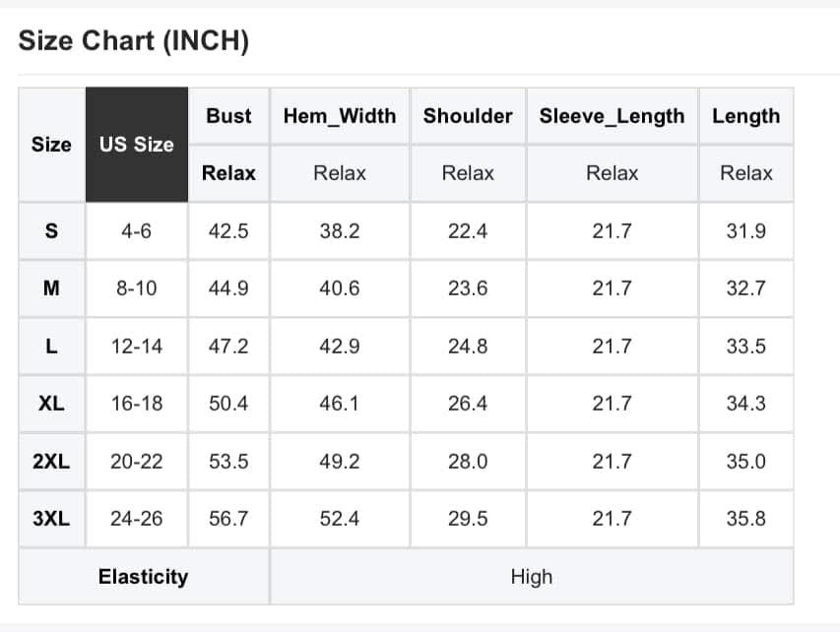Click the Hem_Width column header
Screen dimensions: 840x632
point(340,116)
